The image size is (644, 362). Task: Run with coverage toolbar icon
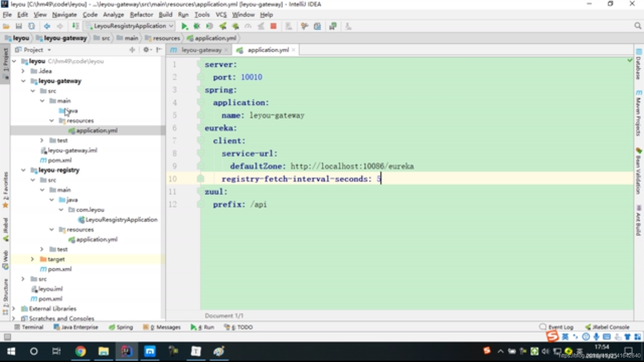pos(210,26)
